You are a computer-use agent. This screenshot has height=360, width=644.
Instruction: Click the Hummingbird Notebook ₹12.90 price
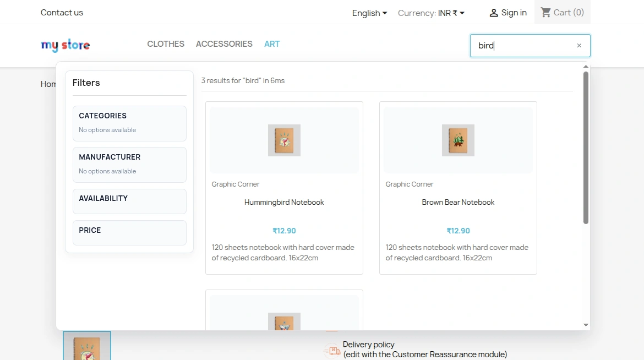pyautogui.click(x=284, y=231)
